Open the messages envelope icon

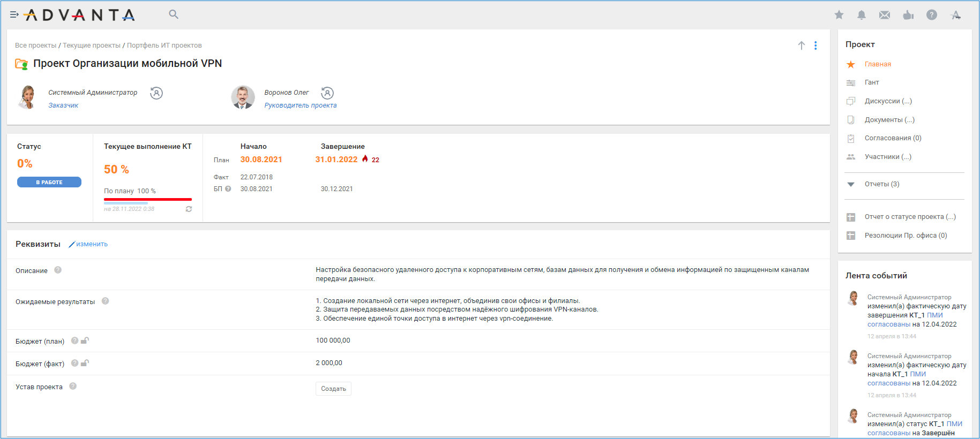885,15
